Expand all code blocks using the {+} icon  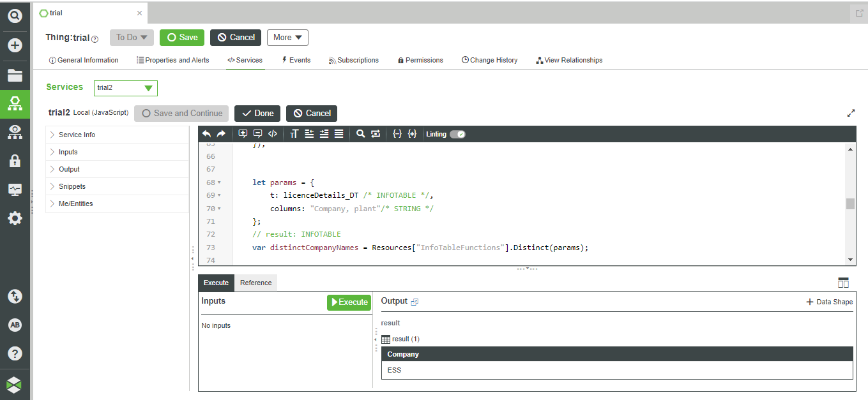413,133
